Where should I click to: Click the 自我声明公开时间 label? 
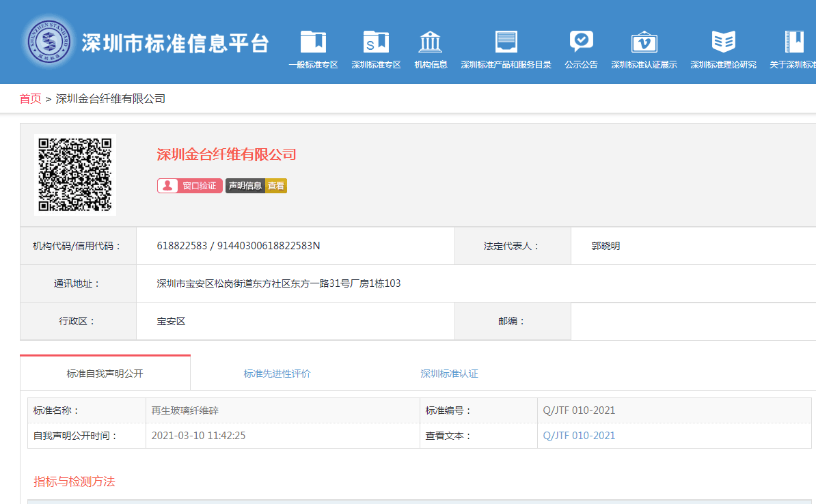click(x=75, y=435)
